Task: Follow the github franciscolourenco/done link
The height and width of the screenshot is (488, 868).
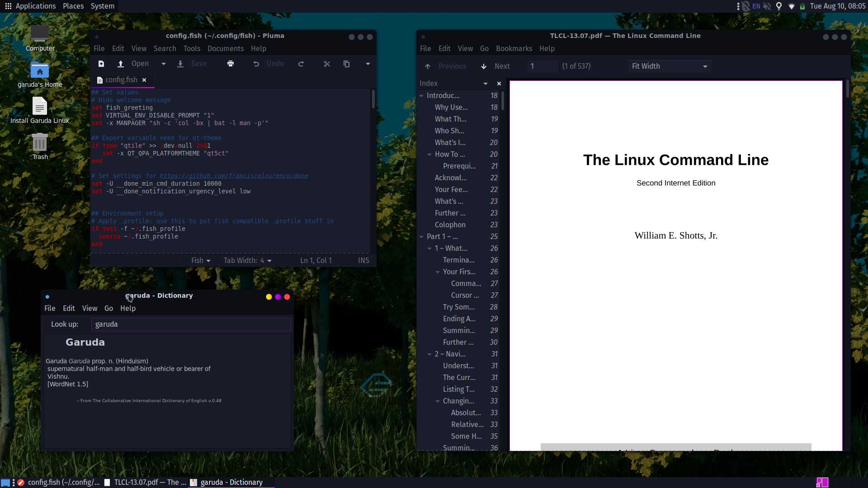Action: click(234, 176)
